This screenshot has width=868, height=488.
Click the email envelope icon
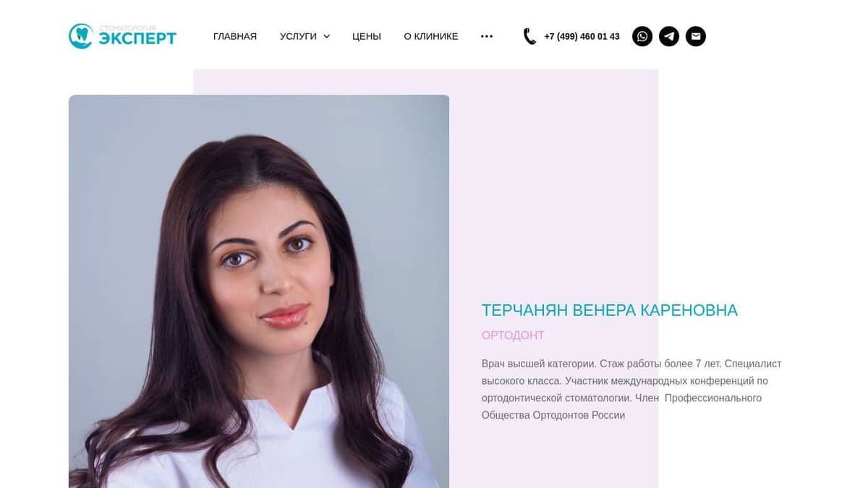[696, 36]
